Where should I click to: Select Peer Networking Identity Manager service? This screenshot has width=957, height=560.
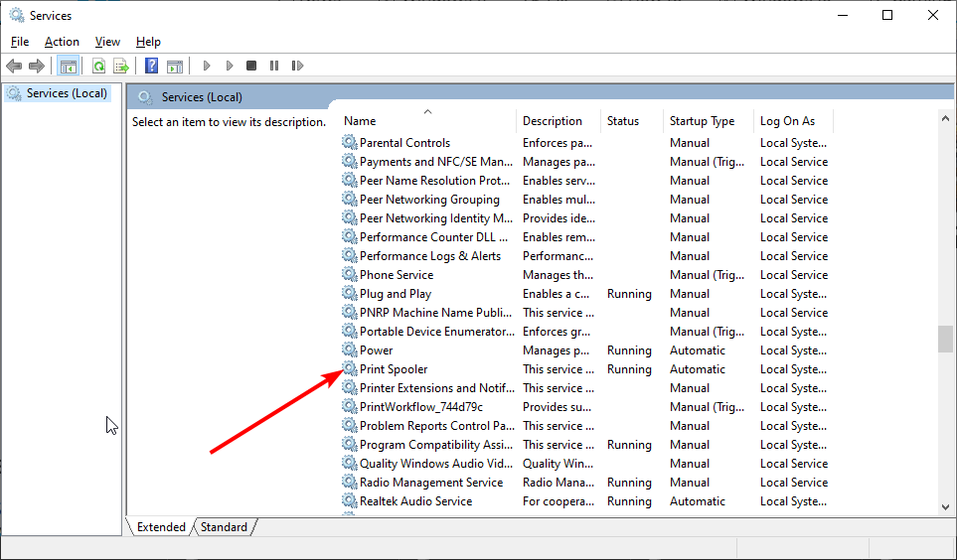[x=436, y=218]
